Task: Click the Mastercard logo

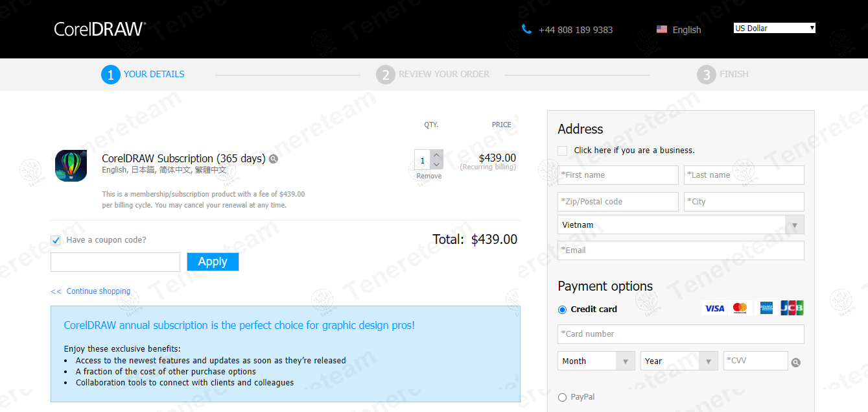Action: coord(740,308)
